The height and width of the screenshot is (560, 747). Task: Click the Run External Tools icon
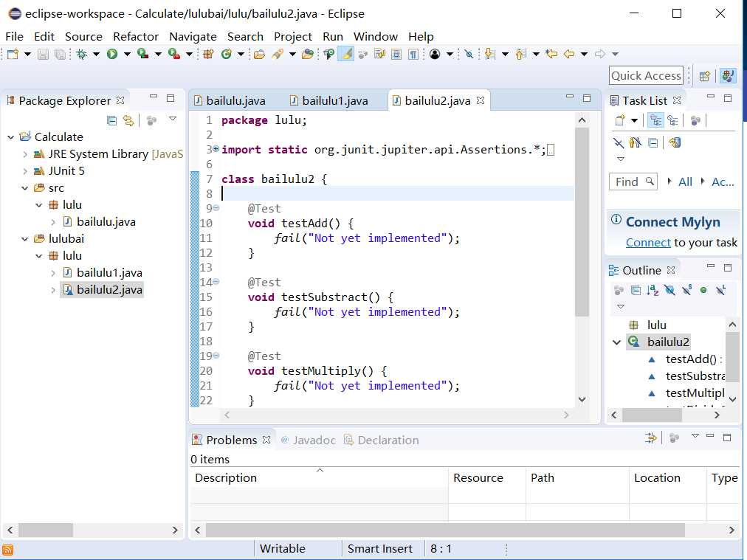click(x=174, y=54)
